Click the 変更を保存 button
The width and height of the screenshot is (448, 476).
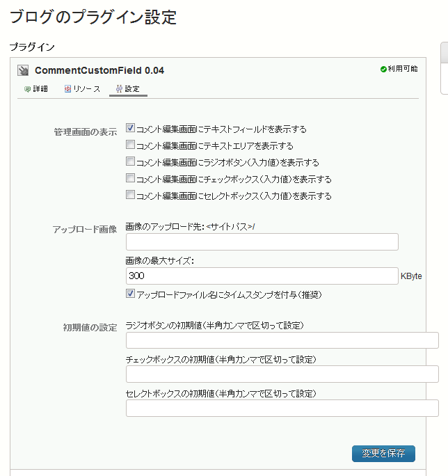(x=384, y=454)
